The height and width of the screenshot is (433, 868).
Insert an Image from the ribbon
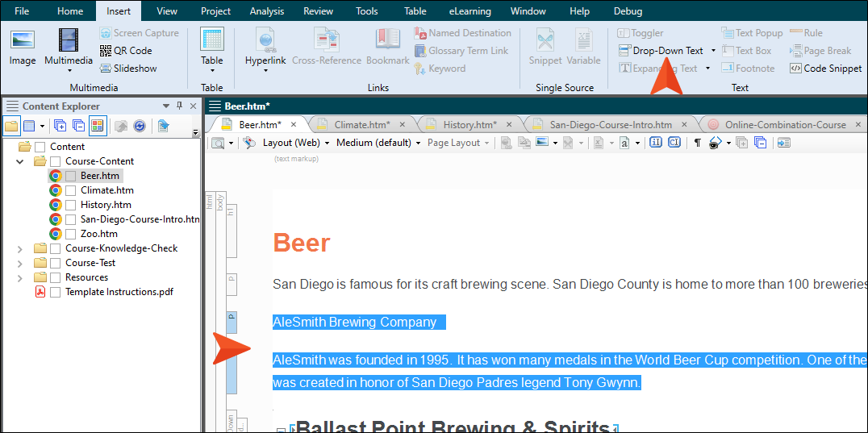coord(22,48)
